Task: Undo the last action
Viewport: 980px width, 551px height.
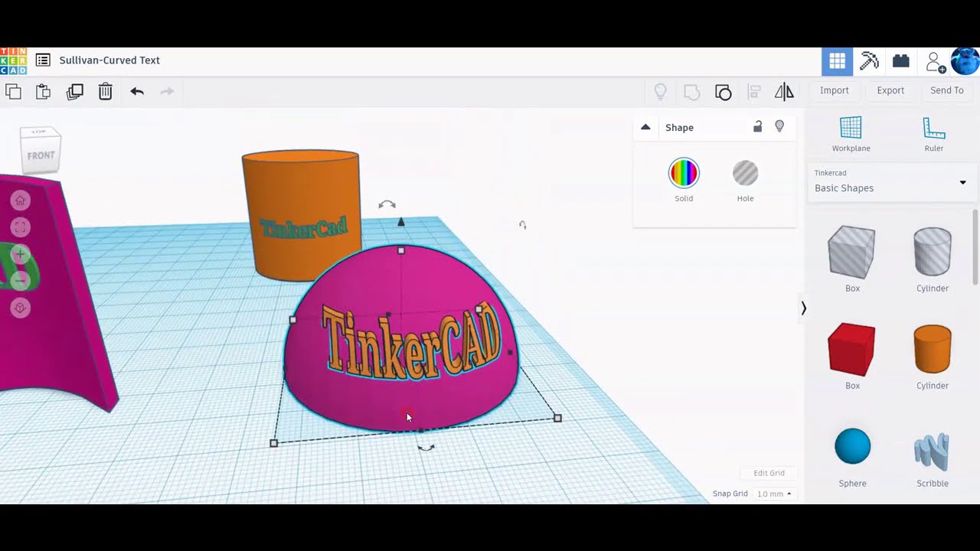Action: pos(137,92)
